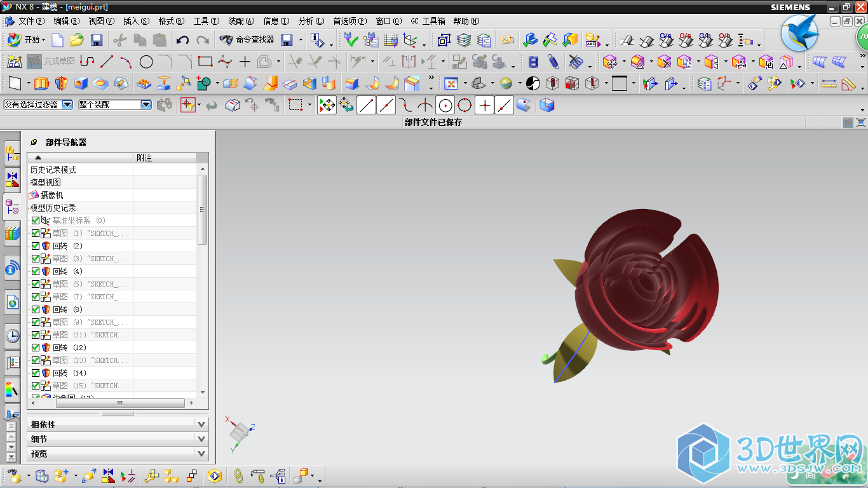Click the Mirror Assembly icon in bottom toolbar
Image resolution: width=868 pixels, height=488 pixels.
point(108,475)
